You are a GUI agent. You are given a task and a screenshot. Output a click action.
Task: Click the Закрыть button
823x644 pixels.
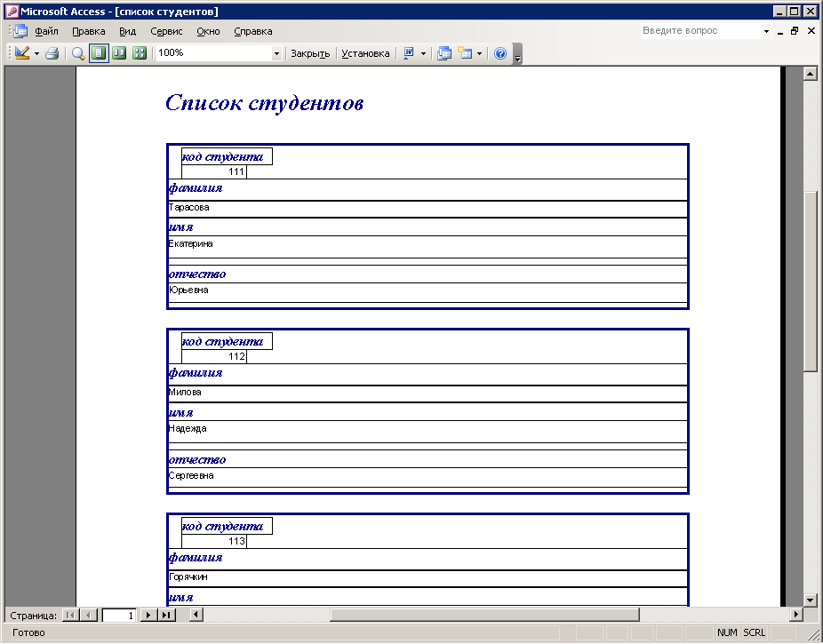coord(310,53)
